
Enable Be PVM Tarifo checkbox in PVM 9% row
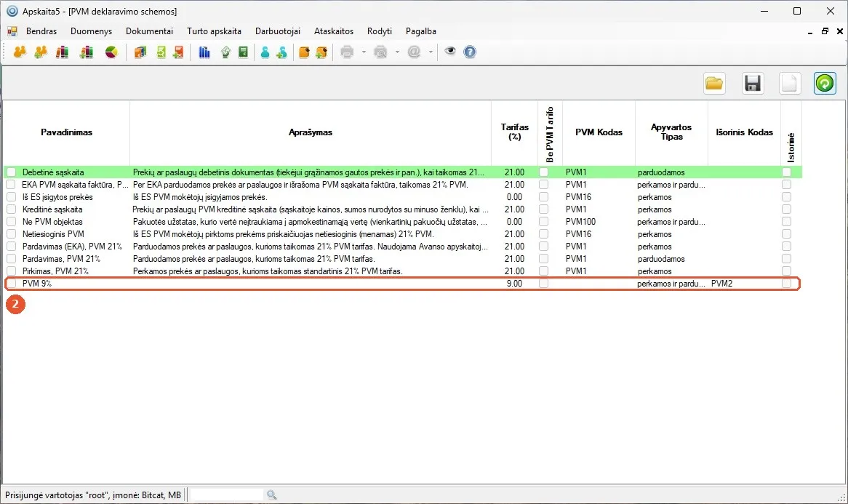click(543, 284)
